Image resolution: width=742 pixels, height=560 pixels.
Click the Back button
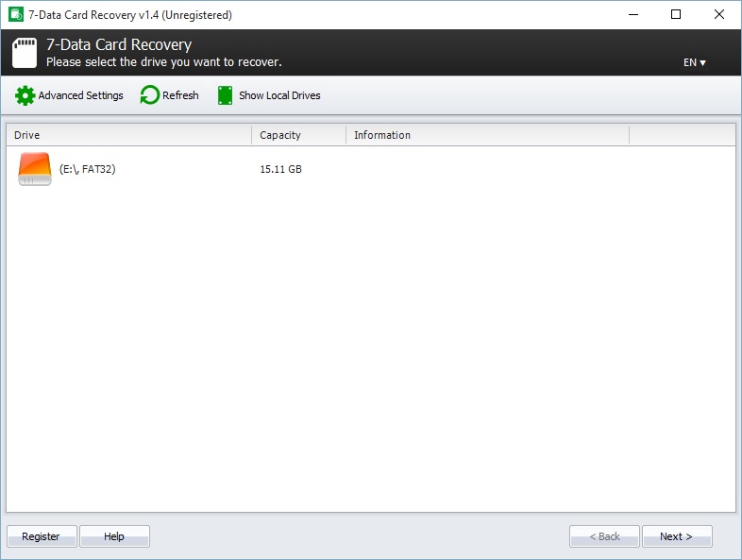pos(604,536)
